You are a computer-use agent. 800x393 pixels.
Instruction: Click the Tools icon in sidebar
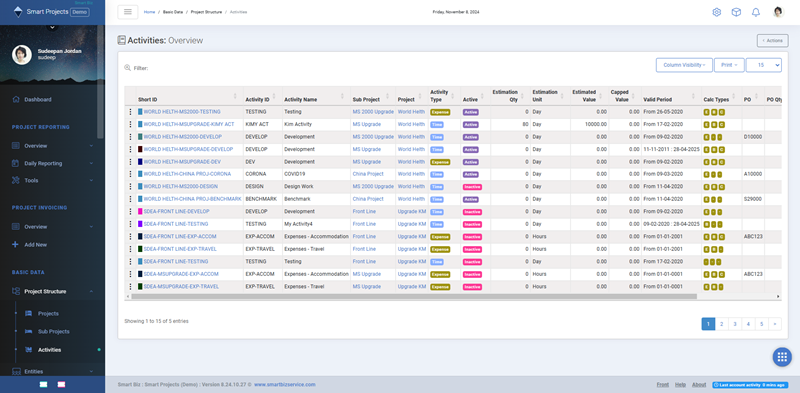tap(16, 180)
